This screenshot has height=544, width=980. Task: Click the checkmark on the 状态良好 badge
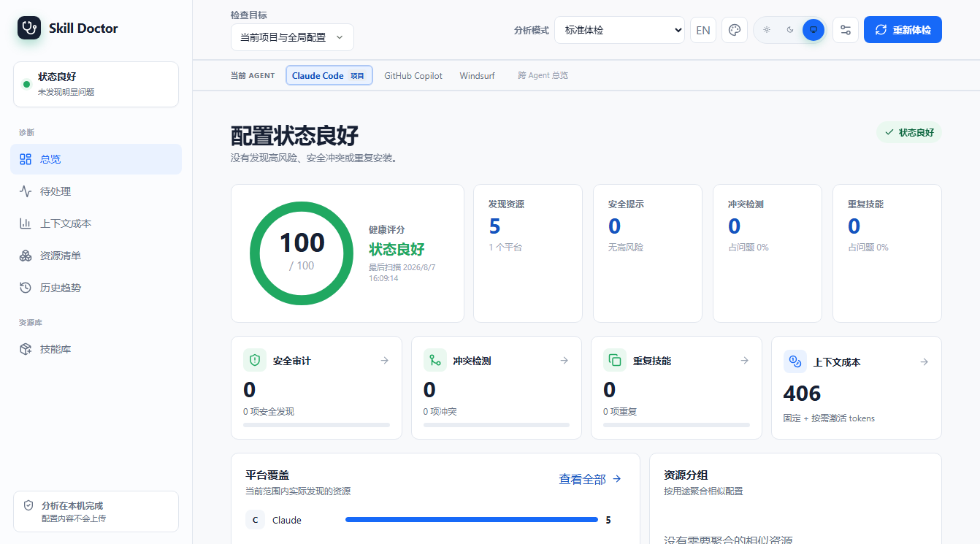coord(889,132)
